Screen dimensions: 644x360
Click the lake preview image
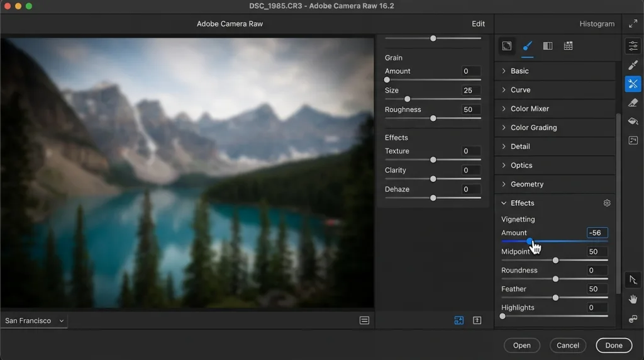coord(187,173)
